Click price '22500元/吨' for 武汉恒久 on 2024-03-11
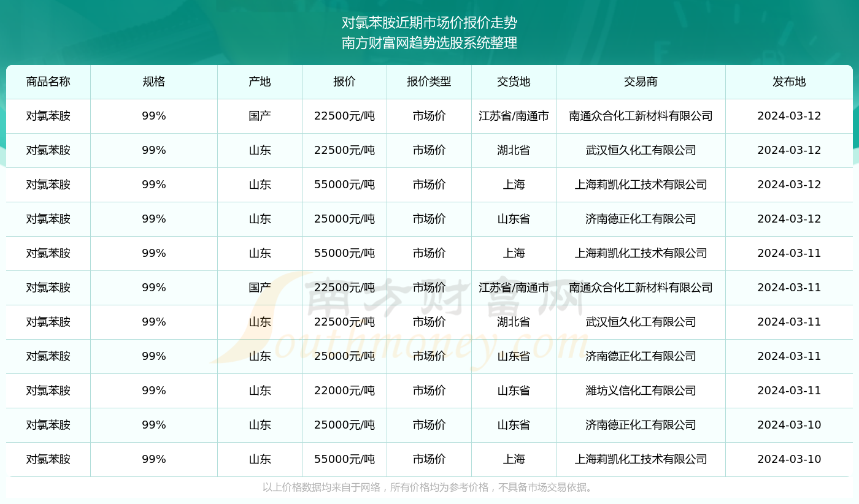This screenshot has height=504, width=859. point(344,322)
